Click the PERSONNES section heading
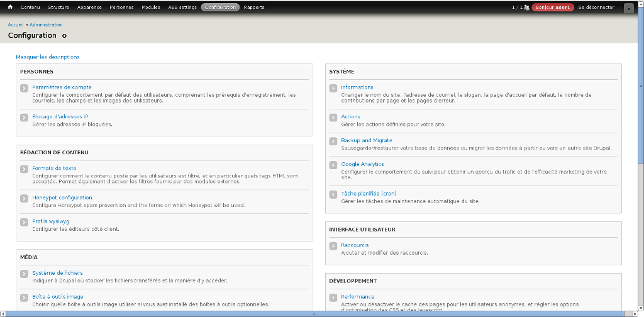Screen dimensions: 644x317 pos(36,72)
